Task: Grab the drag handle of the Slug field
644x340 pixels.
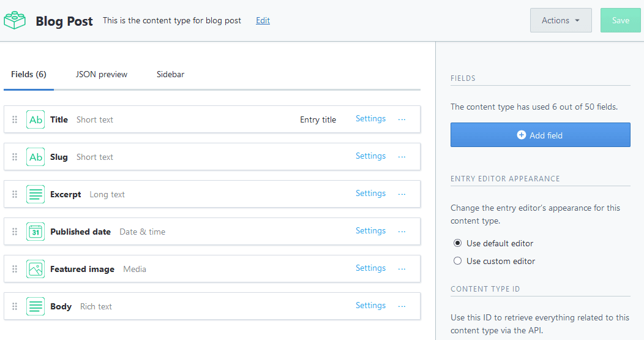Action: click(x=15, y=157)
